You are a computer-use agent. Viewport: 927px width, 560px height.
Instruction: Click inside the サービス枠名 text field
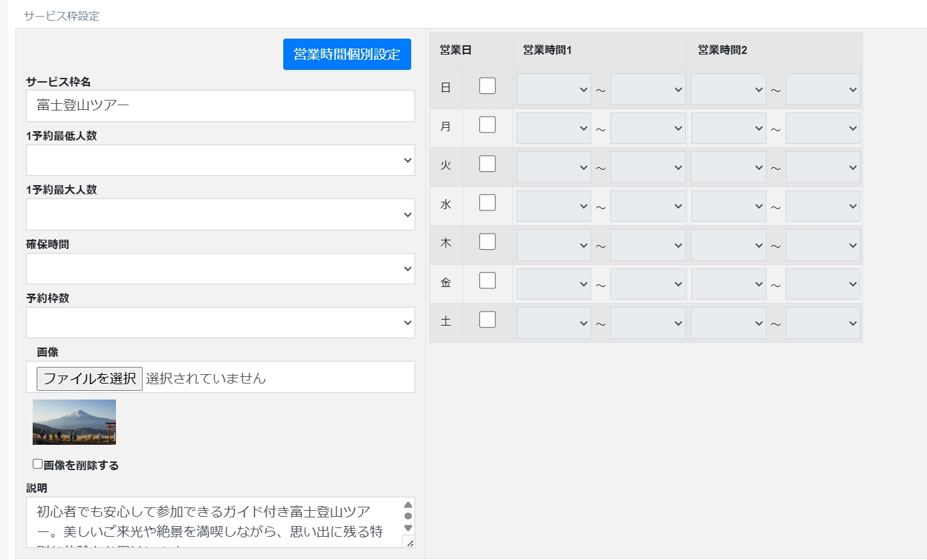tap(220, 105)
